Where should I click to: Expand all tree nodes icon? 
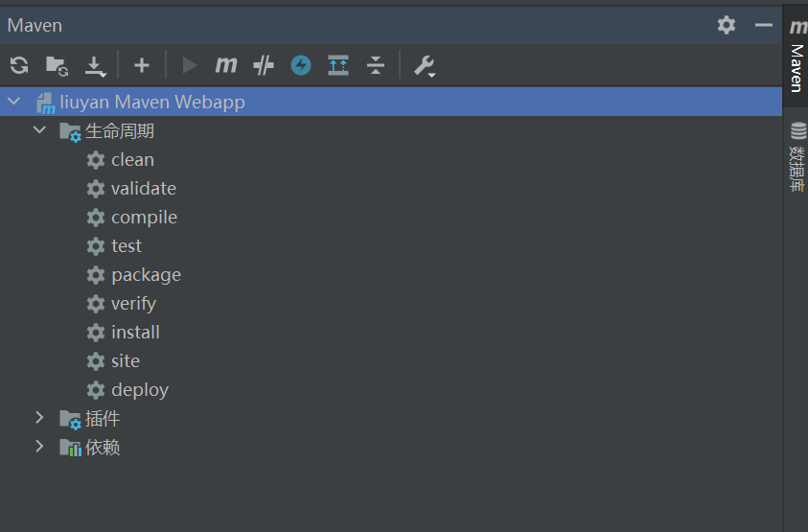click(x=338, y=65)
